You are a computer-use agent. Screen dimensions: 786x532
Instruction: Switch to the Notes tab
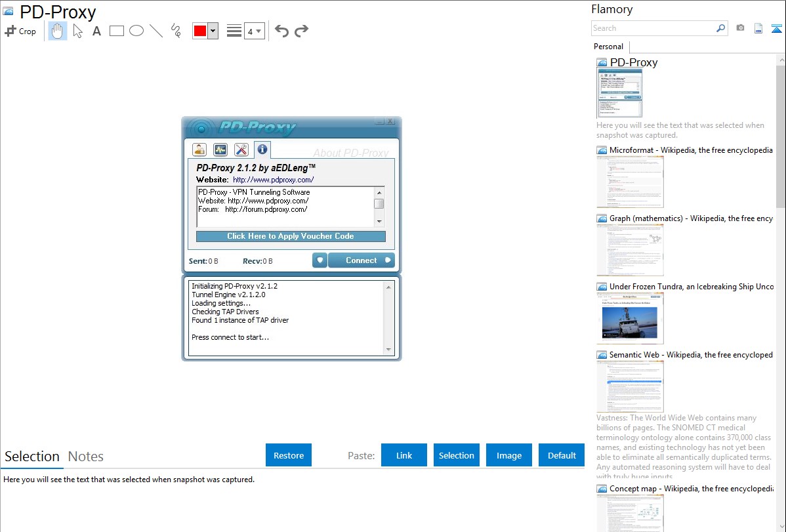pyautogui.click(x=86, y=457)
